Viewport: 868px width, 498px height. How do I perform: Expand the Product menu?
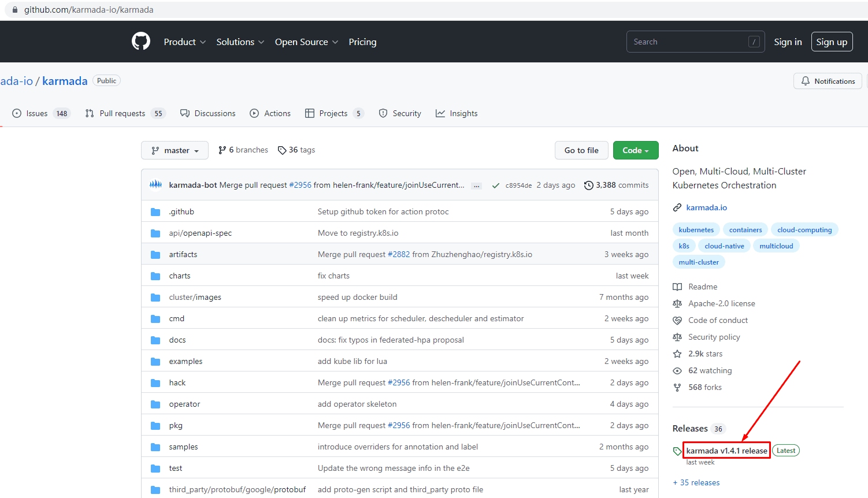click(x=185, y=42)
